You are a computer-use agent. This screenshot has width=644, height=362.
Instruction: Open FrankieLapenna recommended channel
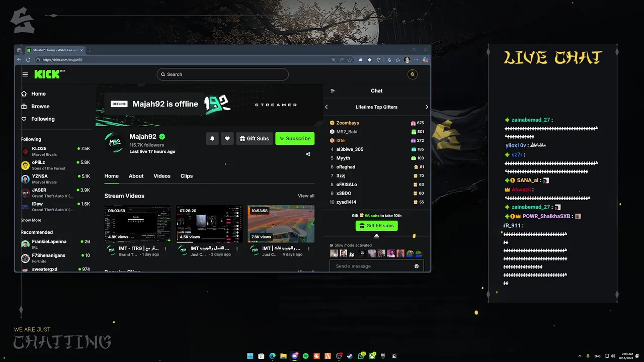pos(55,244)
